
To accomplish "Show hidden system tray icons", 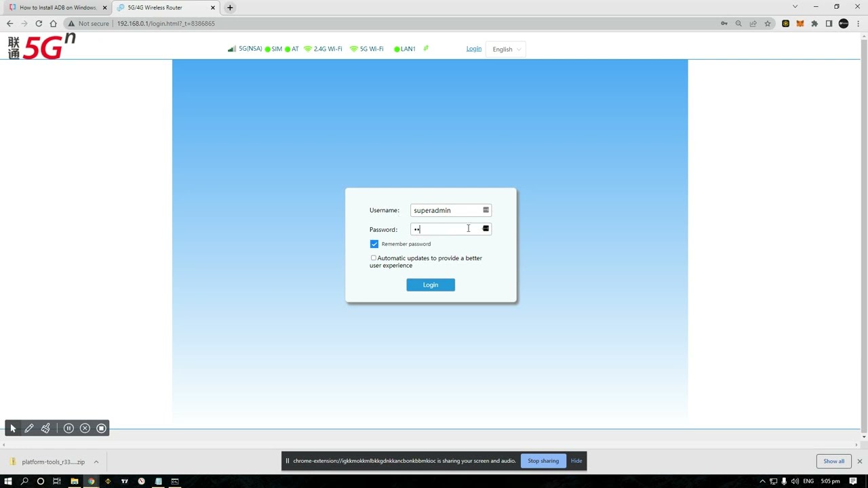I will (x=762, y=481).
